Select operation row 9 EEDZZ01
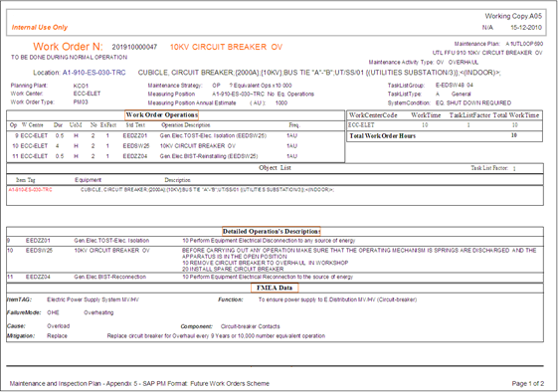This screenshot has height=392, width=558. 175,135
